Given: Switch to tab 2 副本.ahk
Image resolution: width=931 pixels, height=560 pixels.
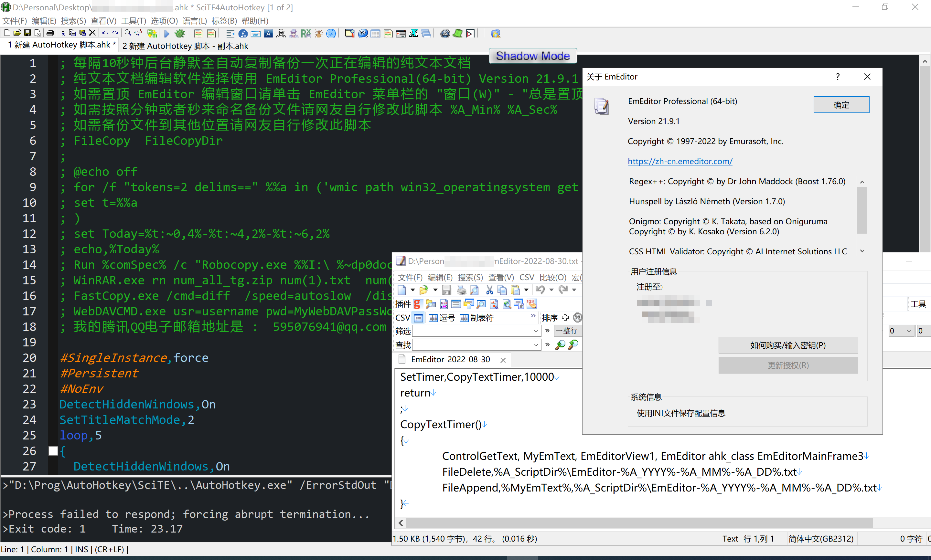Looking at the screenshot, I should coord(185,46).
